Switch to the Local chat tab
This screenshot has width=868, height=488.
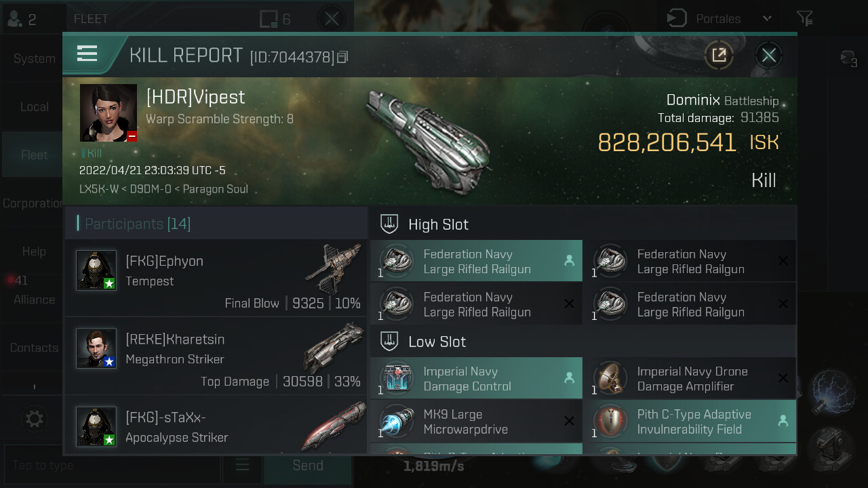click(x=34, y=106)
